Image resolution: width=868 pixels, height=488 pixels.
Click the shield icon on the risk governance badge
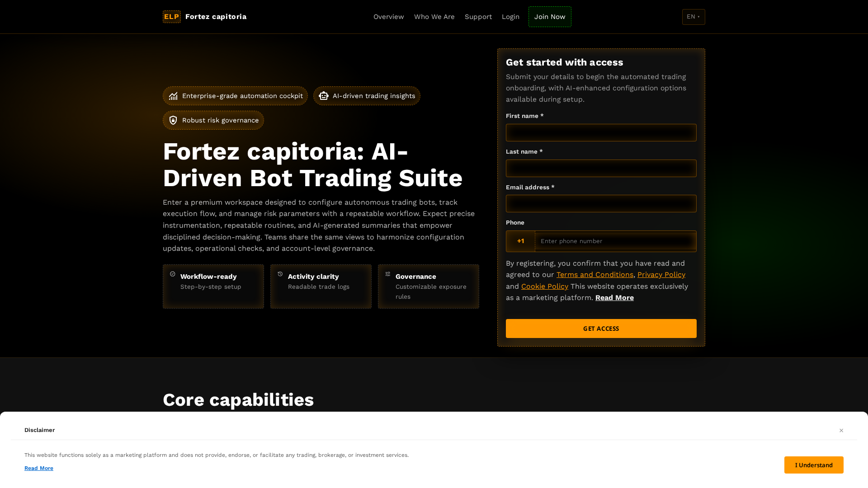coord(174,120)
